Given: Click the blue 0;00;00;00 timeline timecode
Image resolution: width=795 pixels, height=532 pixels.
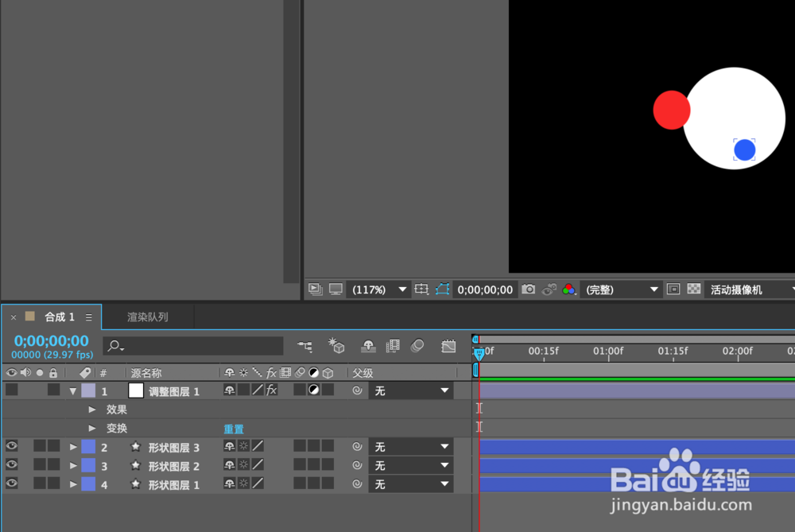Looking at the screenshot, I should coord(51,341).
